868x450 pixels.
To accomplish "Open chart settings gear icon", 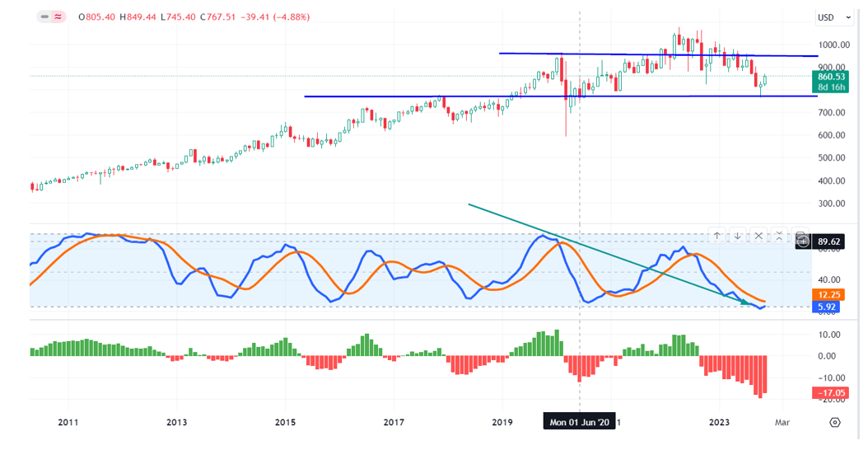I will (834, 422).
